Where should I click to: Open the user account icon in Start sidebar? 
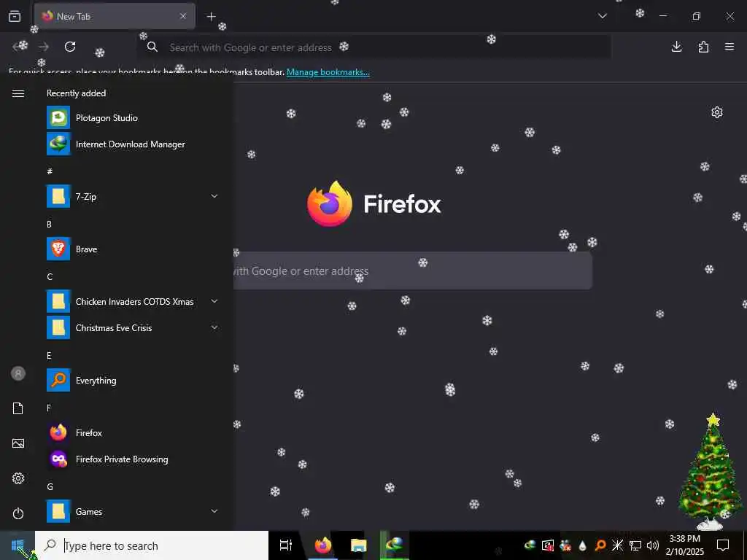(x=18, y=373)
